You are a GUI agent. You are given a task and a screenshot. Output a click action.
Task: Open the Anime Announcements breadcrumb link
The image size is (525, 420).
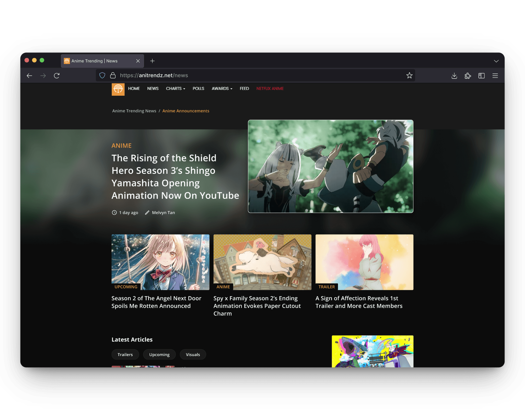186,111
